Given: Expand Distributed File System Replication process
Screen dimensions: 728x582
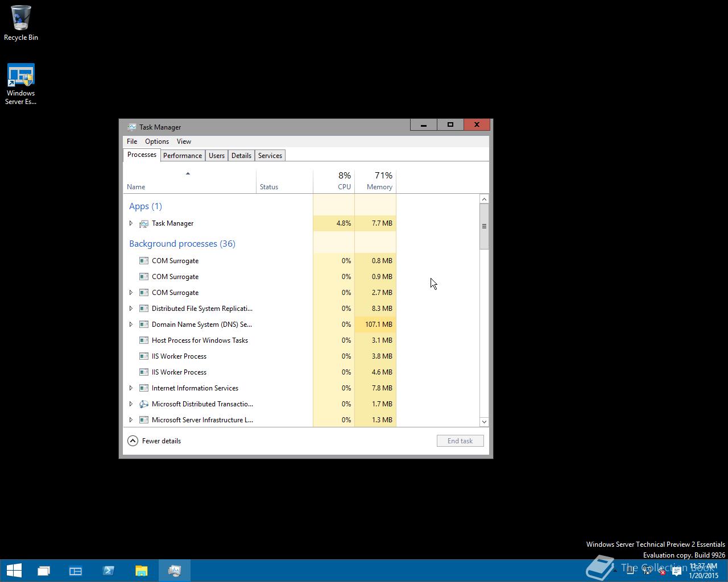Looking at the screenshot, I should (131, 309).
